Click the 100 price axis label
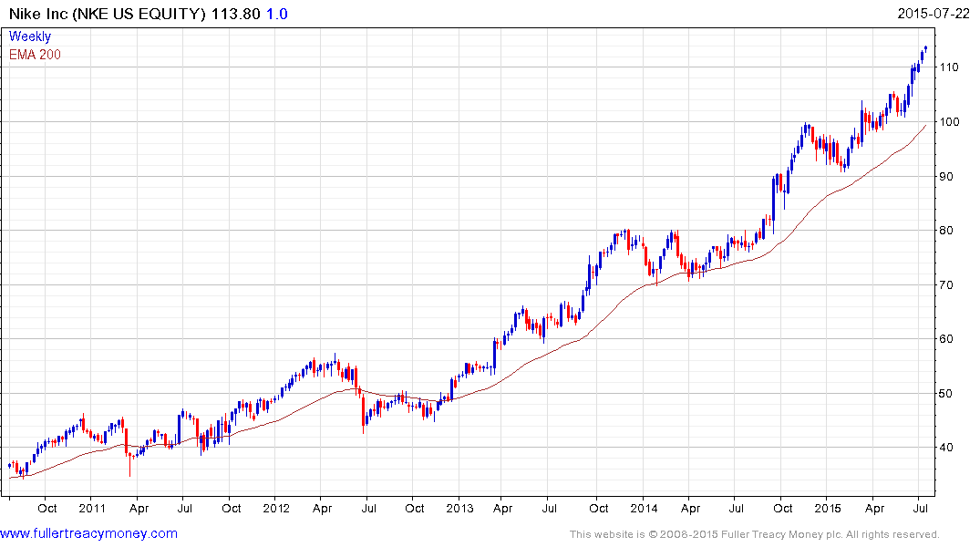This screenshot has width=980, height=547. (949, 122)
